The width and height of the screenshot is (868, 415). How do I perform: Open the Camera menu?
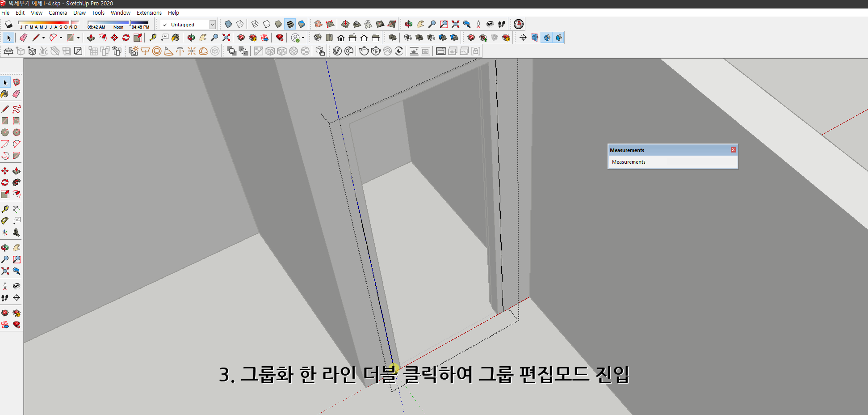pos(58,13)
